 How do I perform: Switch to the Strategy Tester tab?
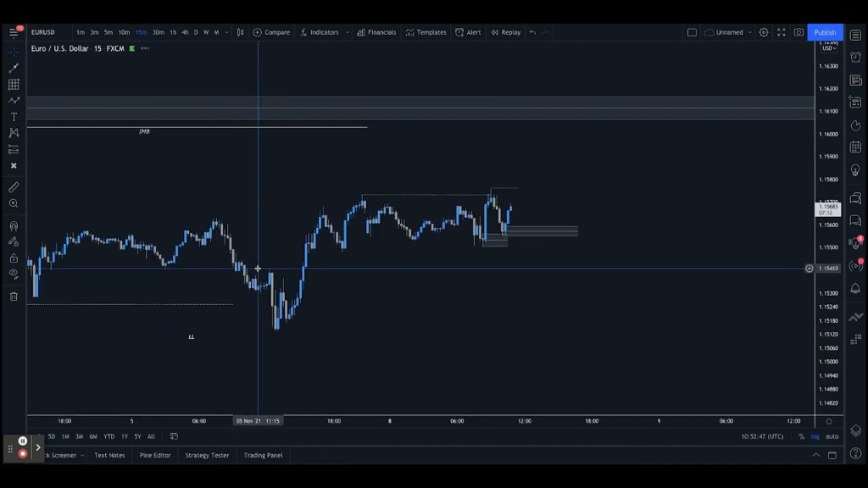[x=207, y=455]
